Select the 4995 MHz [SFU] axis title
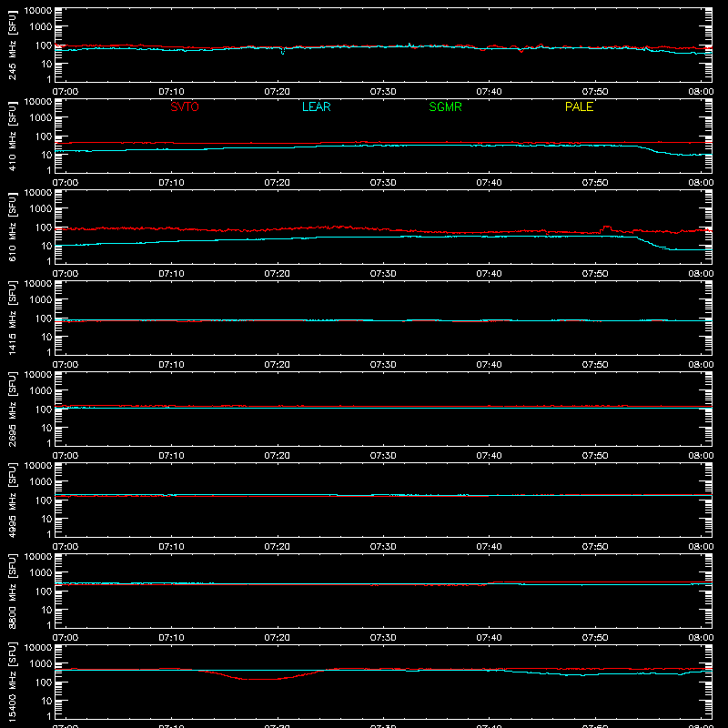Viewport: 728px width, 728px height. click(x=13, y=500)
